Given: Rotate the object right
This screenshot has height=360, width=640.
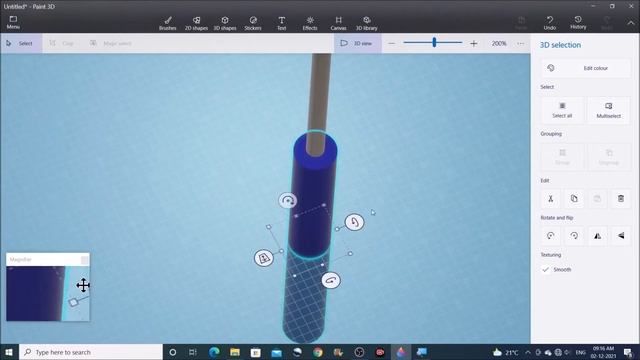Looking at the screenshot, I should click(574, 236).
